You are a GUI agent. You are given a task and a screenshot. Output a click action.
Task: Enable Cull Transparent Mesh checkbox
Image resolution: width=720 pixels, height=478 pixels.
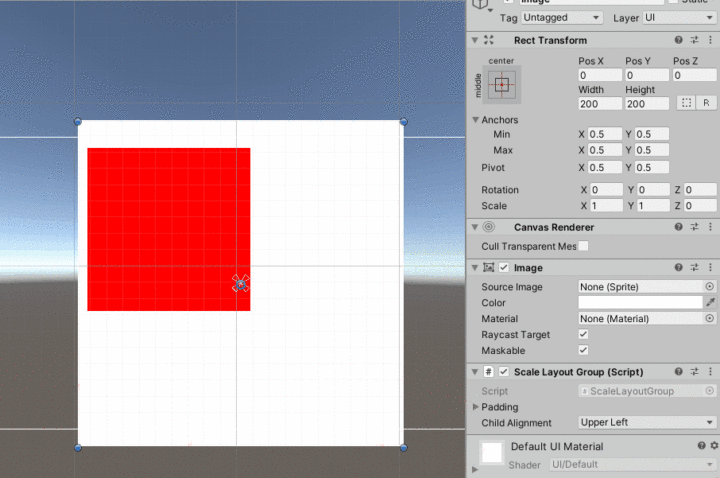pos(583,246)
